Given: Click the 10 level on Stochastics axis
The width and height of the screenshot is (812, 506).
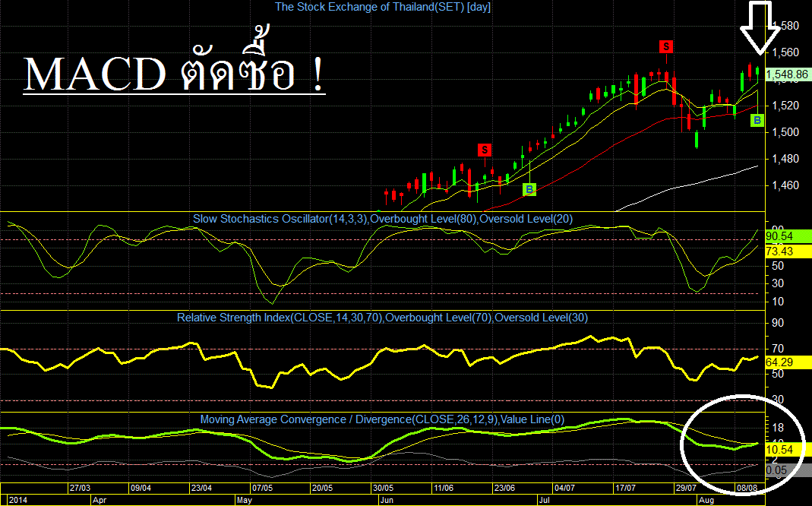Looking at the screenshot, I should point(777,302).
